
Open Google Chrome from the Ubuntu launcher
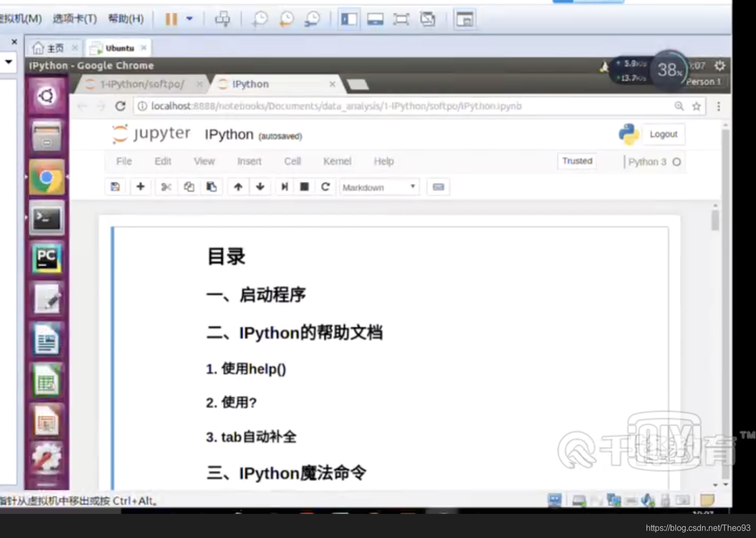pyautogui.click(x=47, y=177)
